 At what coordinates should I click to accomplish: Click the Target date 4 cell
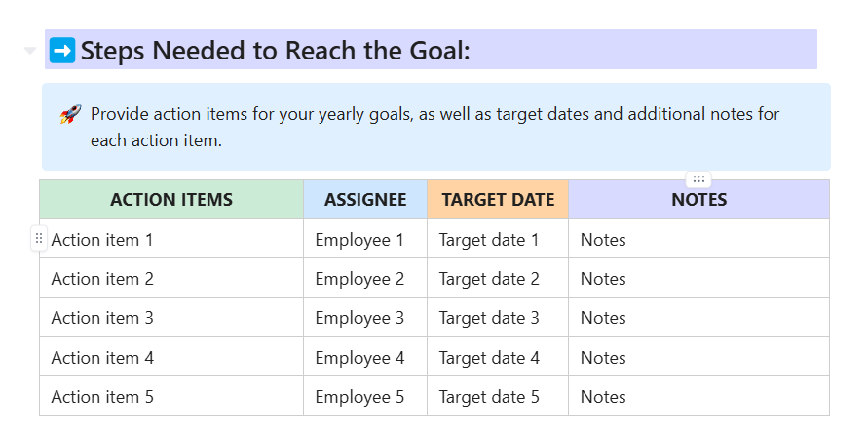[x=489, y=358]
